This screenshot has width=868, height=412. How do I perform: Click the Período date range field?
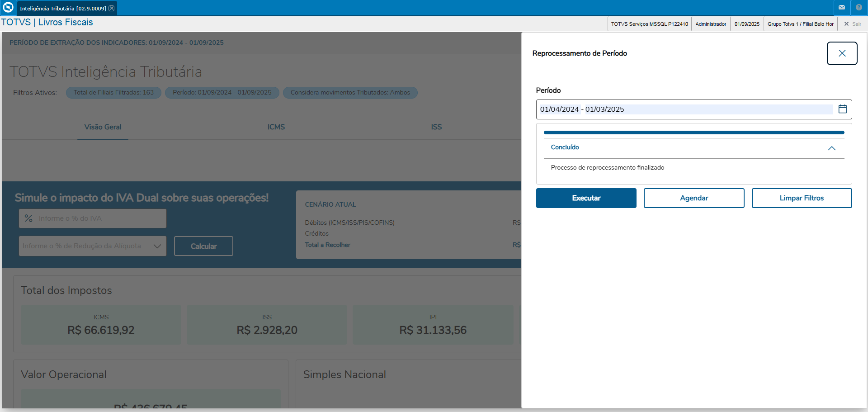[694, 109]
